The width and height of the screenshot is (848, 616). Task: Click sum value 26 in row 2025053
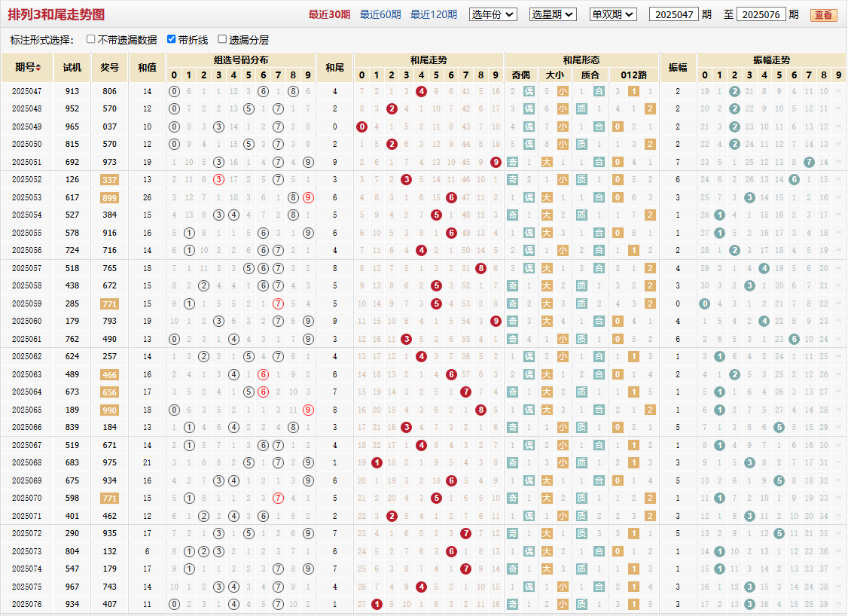point(147,198)
